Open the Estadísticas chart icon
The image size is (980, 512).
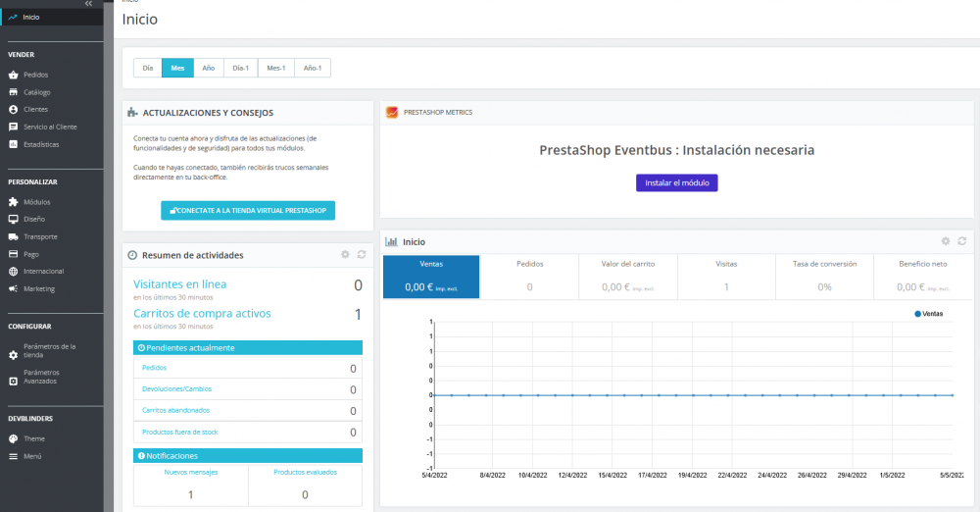13,144
